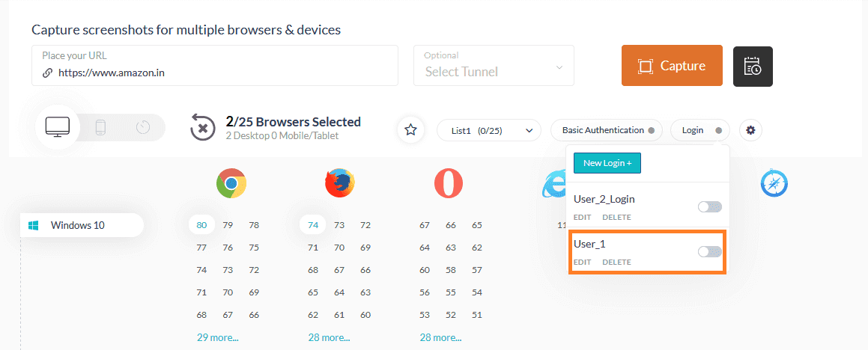Select Opera version 62
The width and height of the screenshot is (868, 350).
(x=476, y=248)
